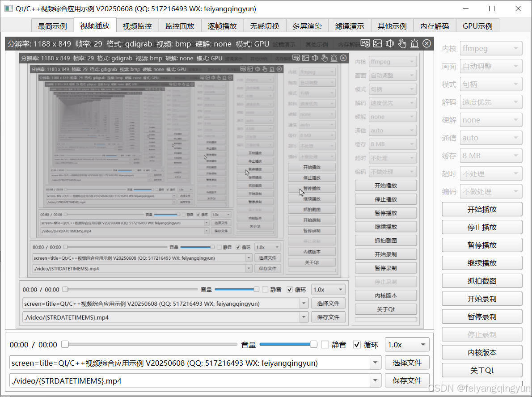Switch to the 无感切换 tab
This screenshot has height=397, width=532.
(265, 26)
